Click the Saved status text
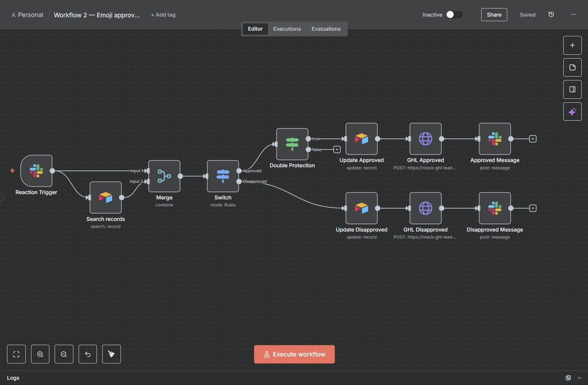 pos(527,15)
